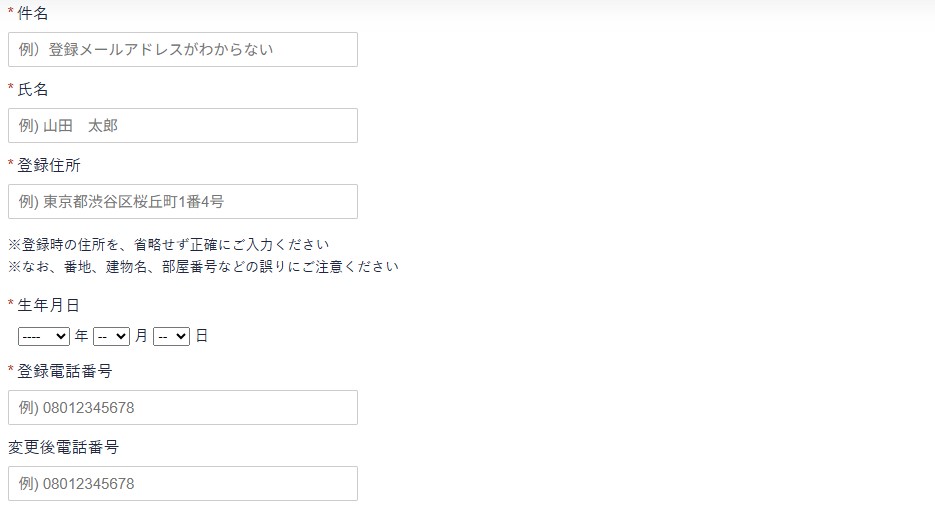
Task: Select the 登録住所 address input field
Action: 182,201
